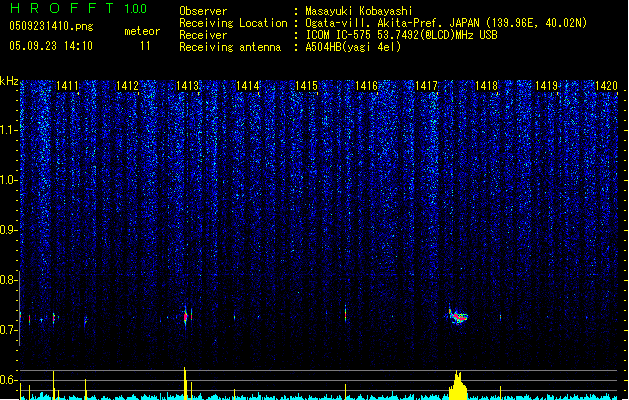629x400 pixels.
Task: Click the 0.7 kHz axis label
Action: [x=8, y=330]
